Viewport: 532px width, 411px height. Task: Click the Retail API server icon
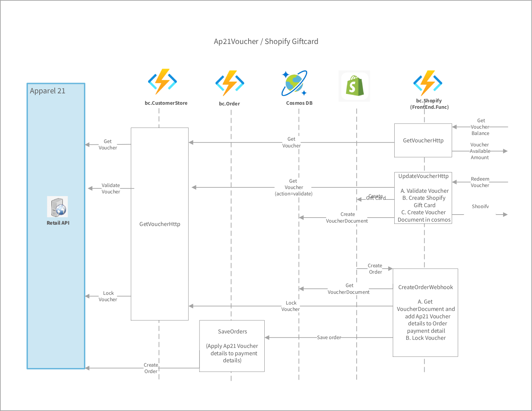[x=57, y=207]
